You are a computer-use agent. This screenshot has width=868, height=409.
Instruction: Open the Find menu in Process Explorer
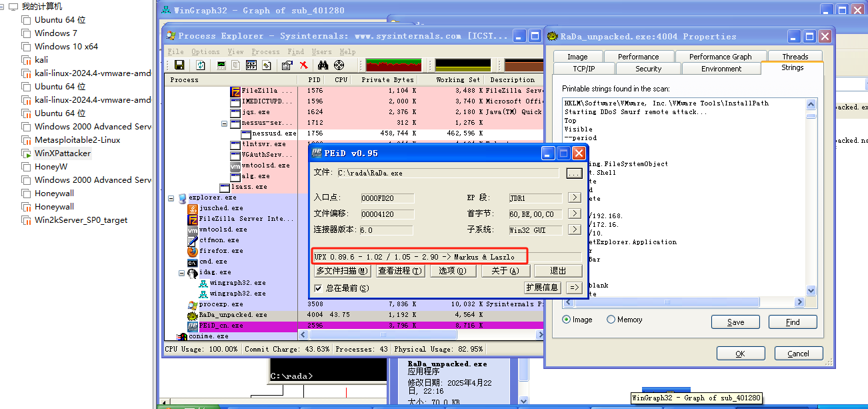point(296,51)
